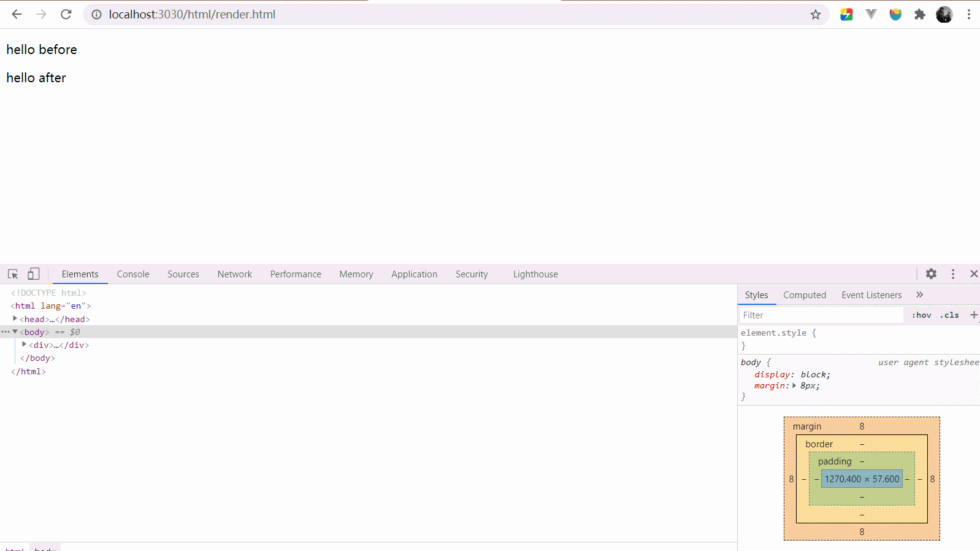980x551 pixels.
Task: Click the display property value 'block'
Action: pos(813,375)
